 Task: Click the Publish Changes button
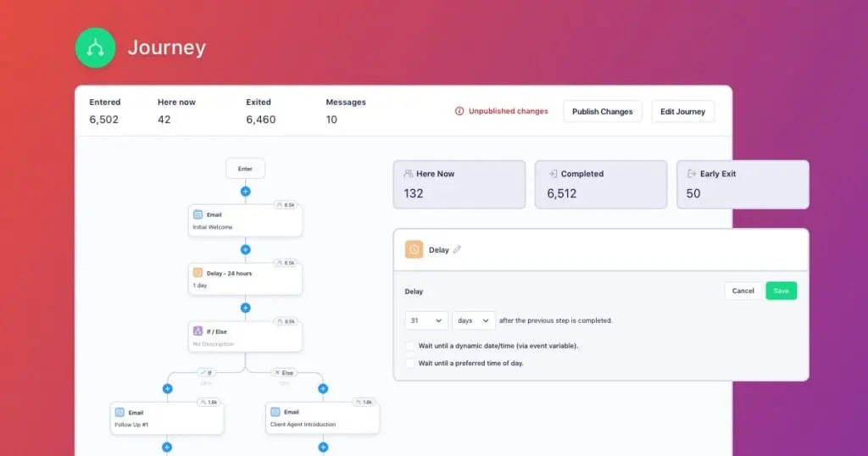[603, 111]
